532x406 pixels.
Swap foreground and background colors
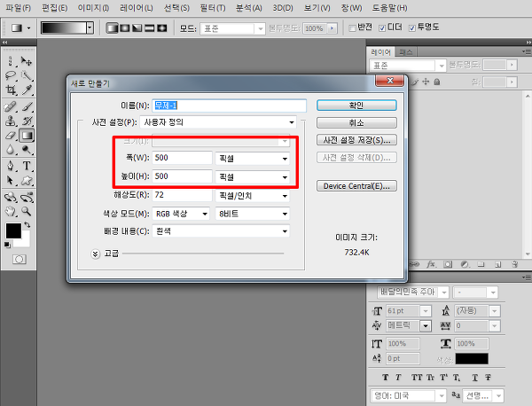coord(27,225)
